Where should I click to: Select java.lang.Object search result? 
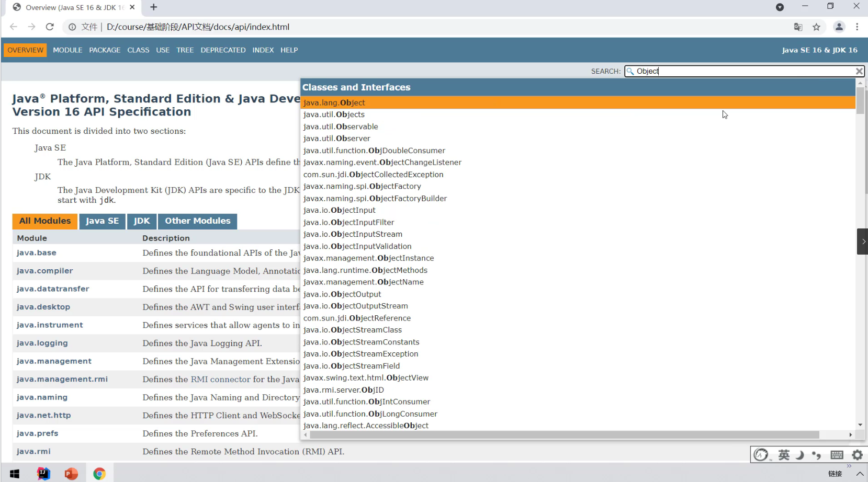578,102
